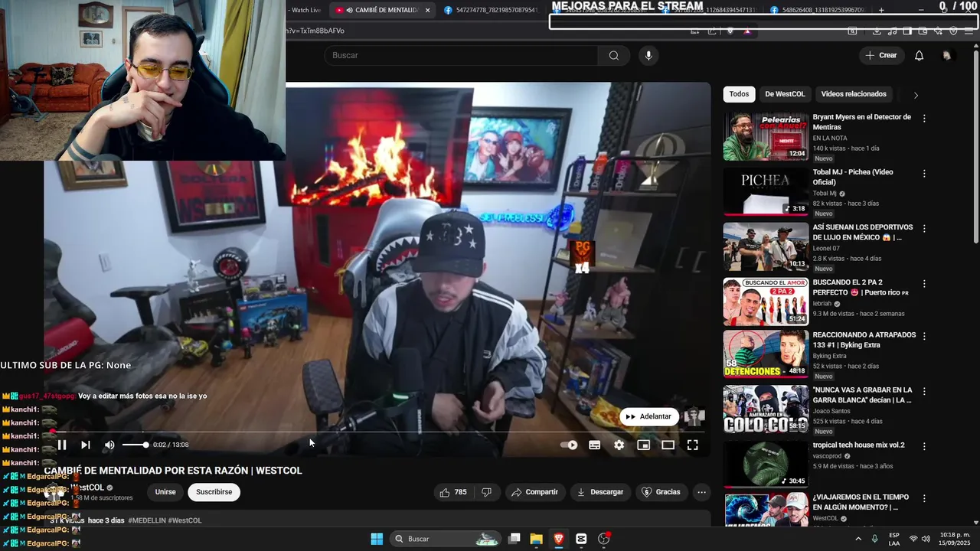
Task: Open YouTube notifications bell
Action: pyautogui.click(x=920, y=55)
